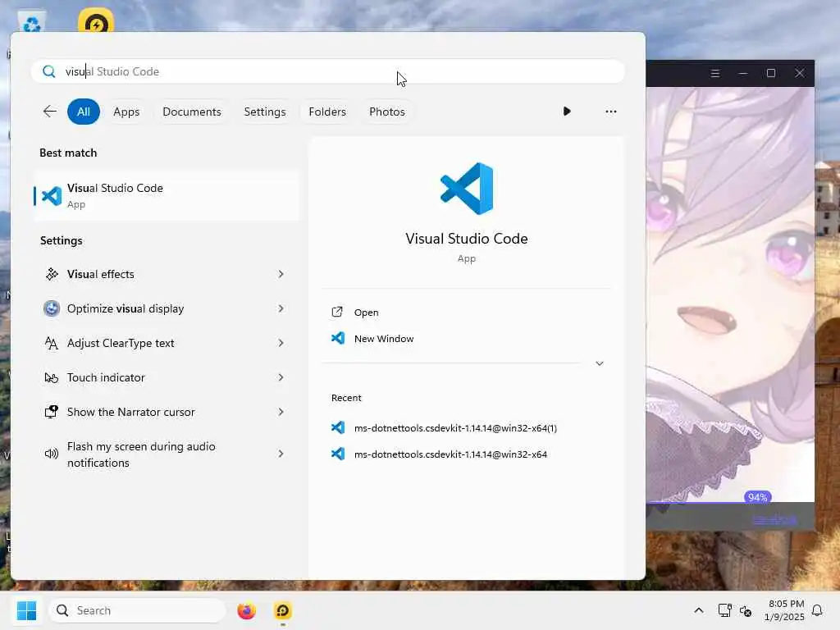This screenshot has height=630, width=840.
Task: Click the Open external-link icon
Action: [337, 312]
